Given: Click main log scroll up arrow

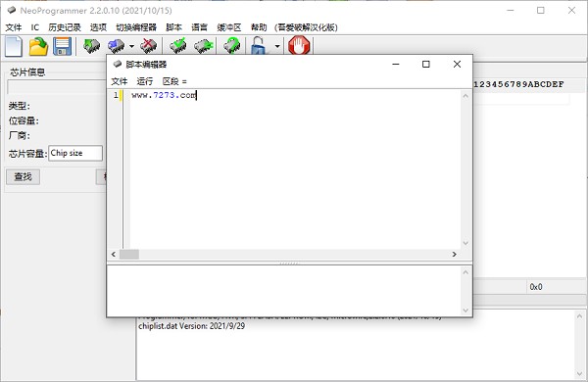Looking at the screenshot, I should click(580, 316).
